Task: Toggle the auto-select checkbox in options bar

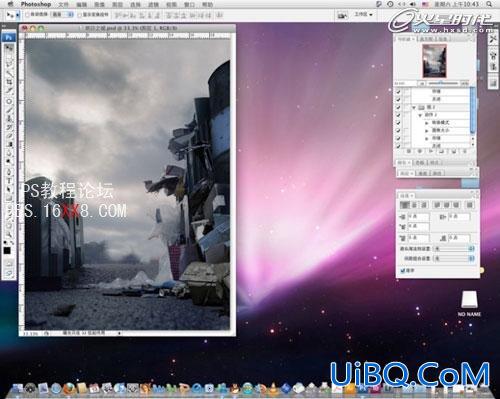Action: (28, 15)
